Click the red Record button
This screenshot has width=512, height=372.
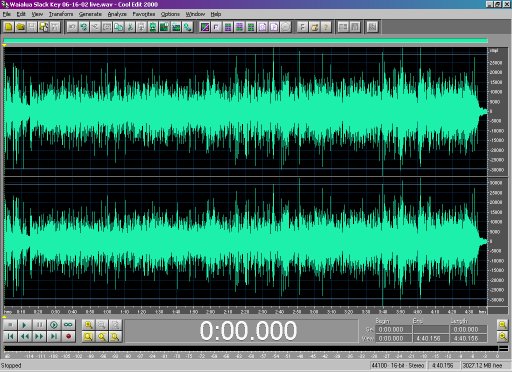click(x=68, y=336)
